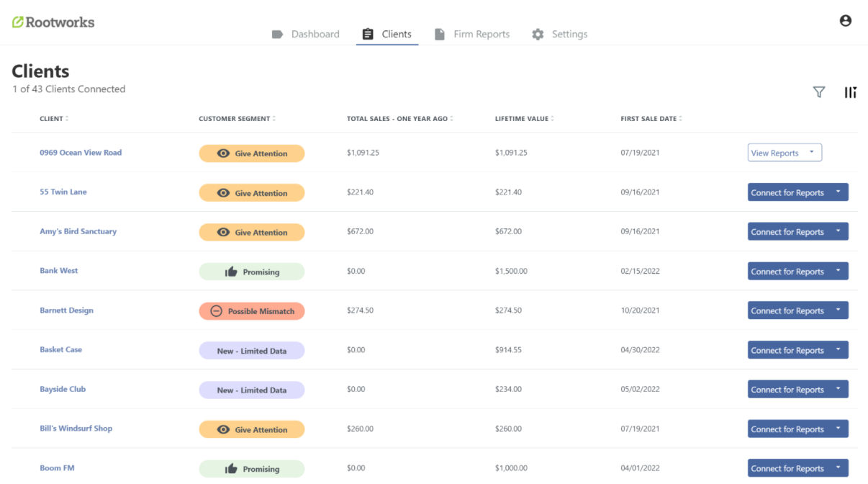Expand the Connect for Reports dropdown for Bank West
This screenshot has width=868, height=484.
pyautogui.click(x=839, y=271)
